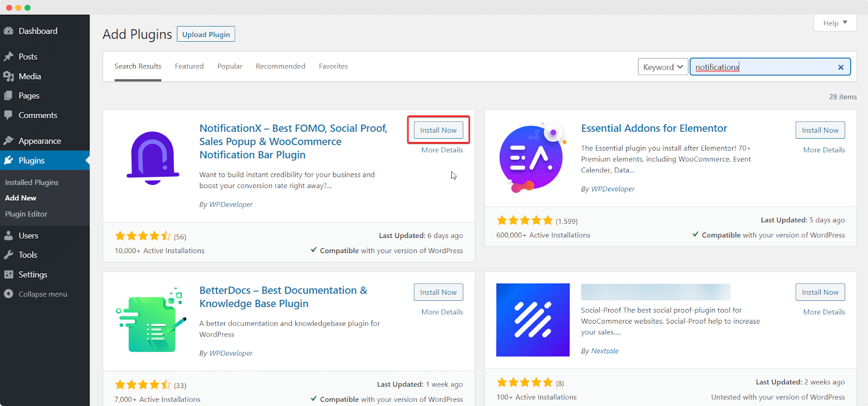Open the Keyword search type dropdown
The height and width of the screenshot is (406, 868).
[x=663, y=67]
